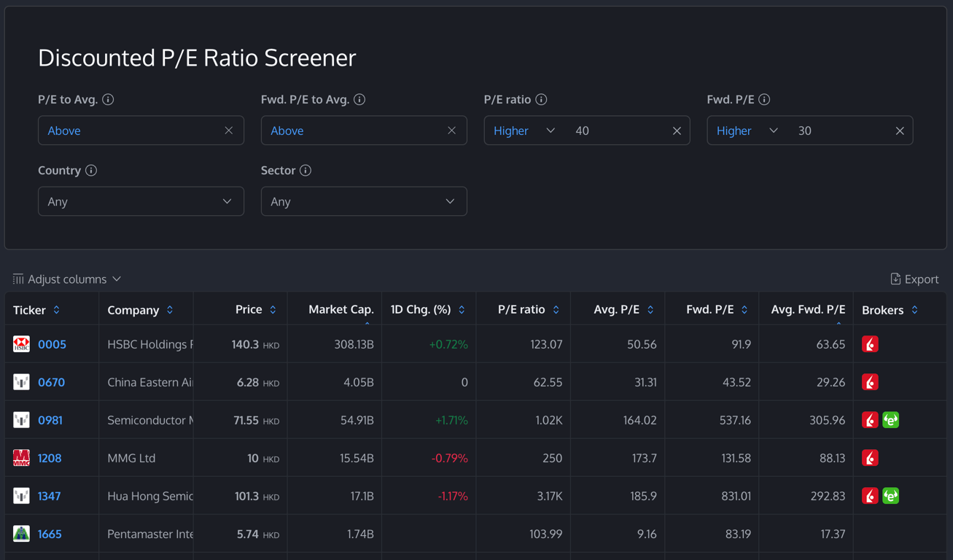The image size is (953, 560).
Task: Clear the Fwd. P/E value of 30
Action: (x=900, y=131)
